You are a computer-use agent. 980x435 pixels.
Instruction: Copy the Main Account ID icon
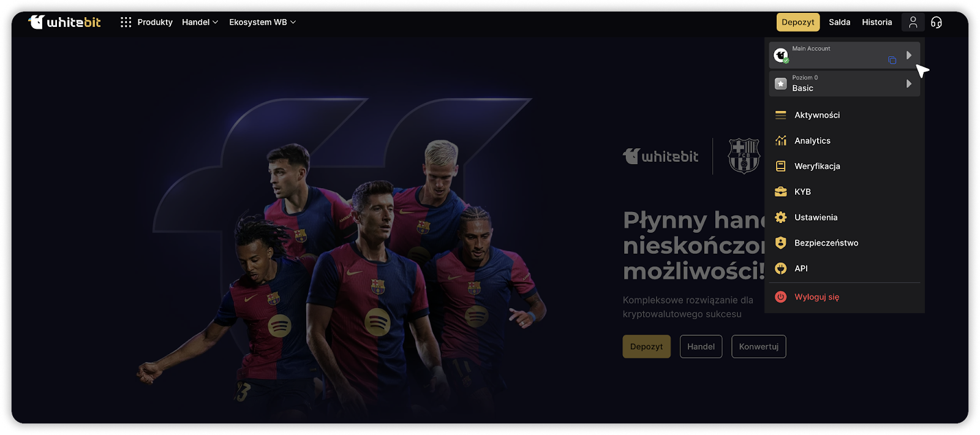pos(892,60)
